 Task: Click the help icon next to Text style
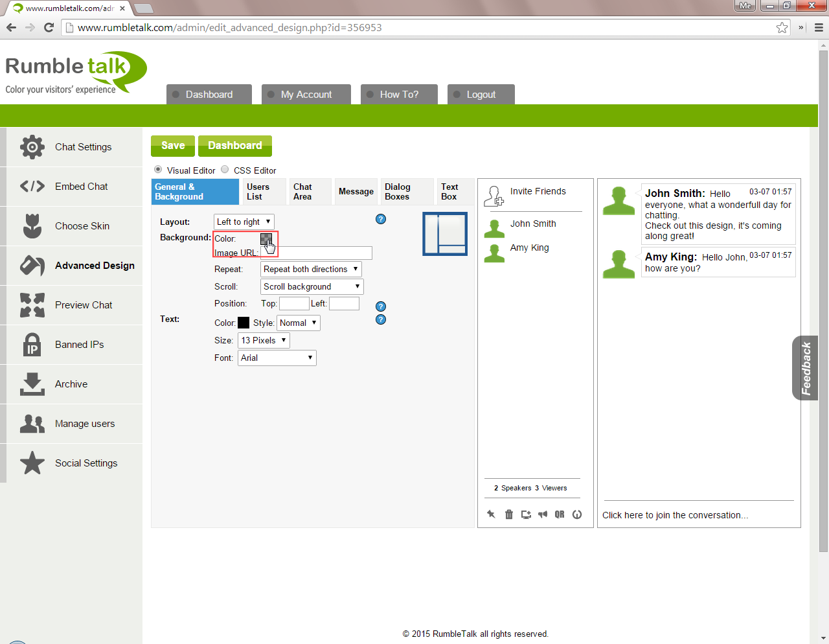coord(381,319)
